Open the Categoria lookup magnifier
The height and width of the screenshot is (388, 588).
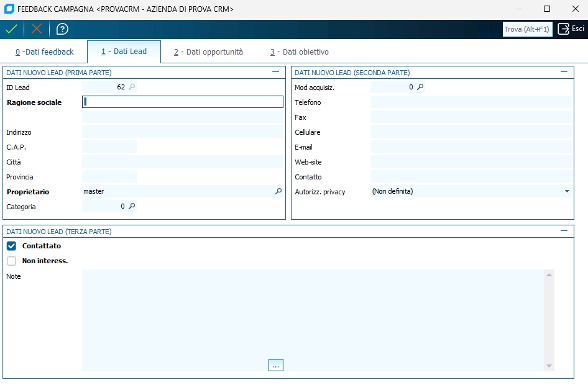(x=132, y=206)
